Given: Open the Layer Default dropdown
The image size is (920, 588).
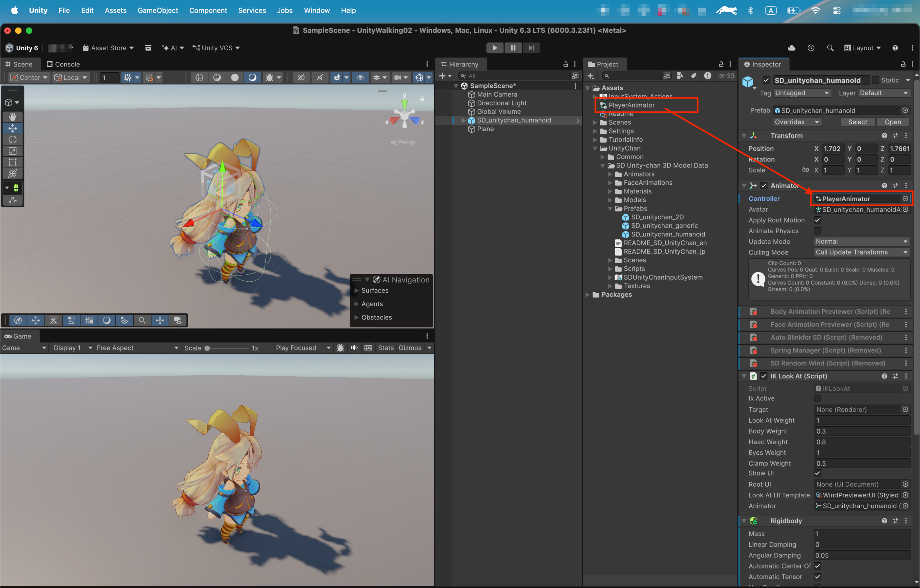Looking at the screenshot, I should [884, 93].
